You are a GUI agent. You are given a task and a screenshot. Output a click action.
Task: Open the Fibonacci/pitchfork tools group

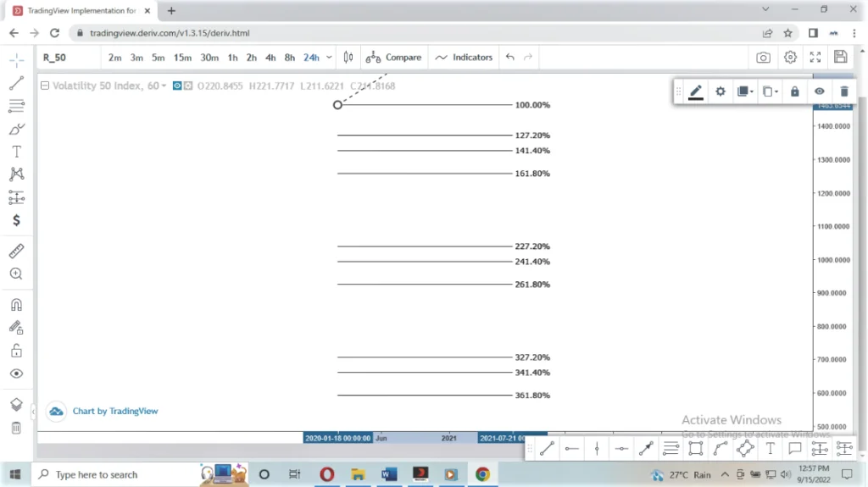tap(17, 105)
